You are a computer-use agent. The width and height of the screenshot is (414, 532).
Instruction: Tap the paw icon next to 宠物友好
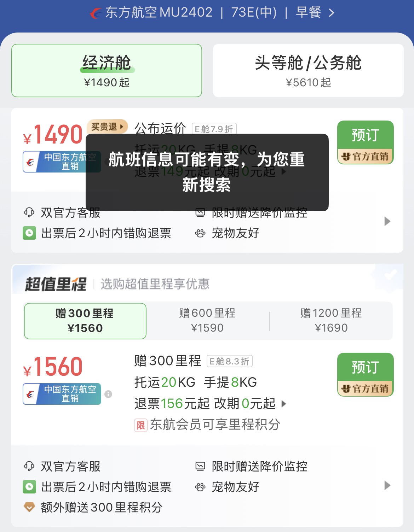coord(200,487)
